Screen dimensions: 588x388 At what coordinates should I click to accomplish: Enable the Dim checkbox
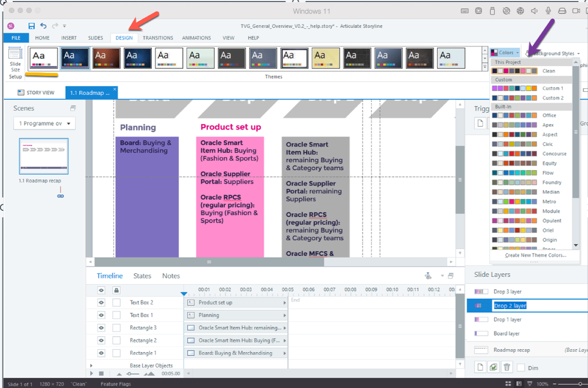pos(520,368)
